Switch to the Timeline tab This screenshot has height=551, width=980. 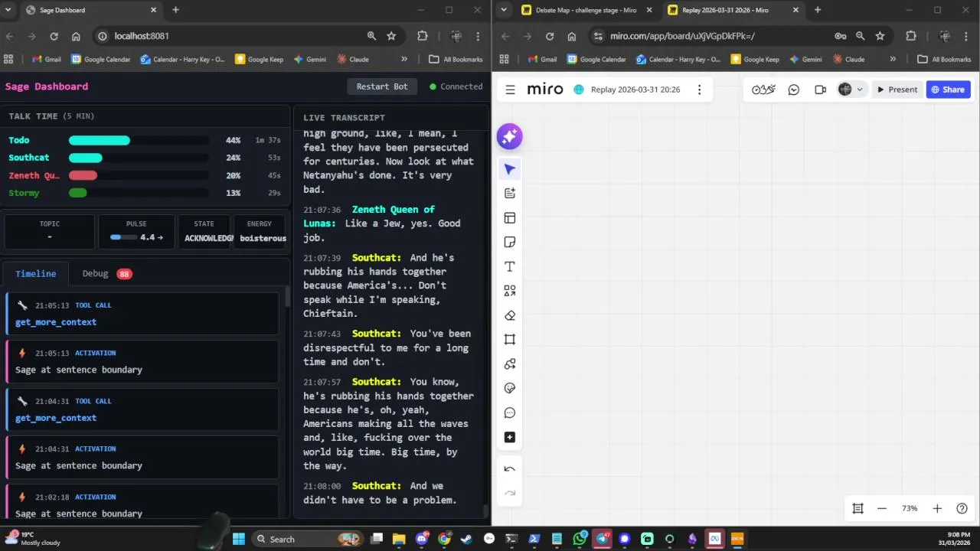pos(35,273)
